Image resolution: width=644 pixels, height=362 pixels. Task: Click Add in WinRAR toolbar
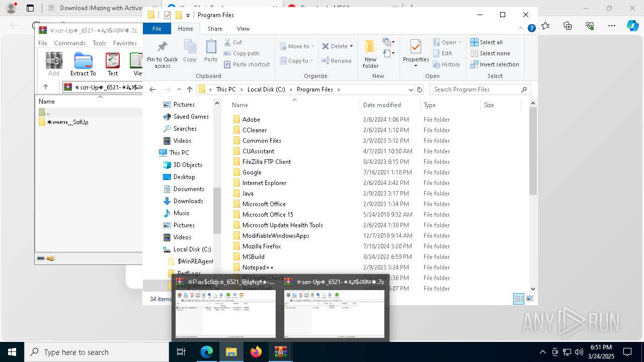tap(54, 64)
